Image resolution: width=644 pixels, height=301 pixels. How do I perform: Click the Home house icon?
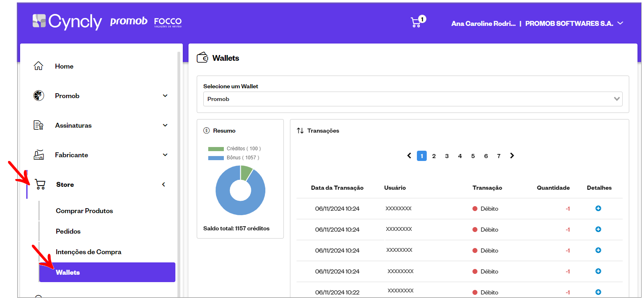click(x=38, y=66)
